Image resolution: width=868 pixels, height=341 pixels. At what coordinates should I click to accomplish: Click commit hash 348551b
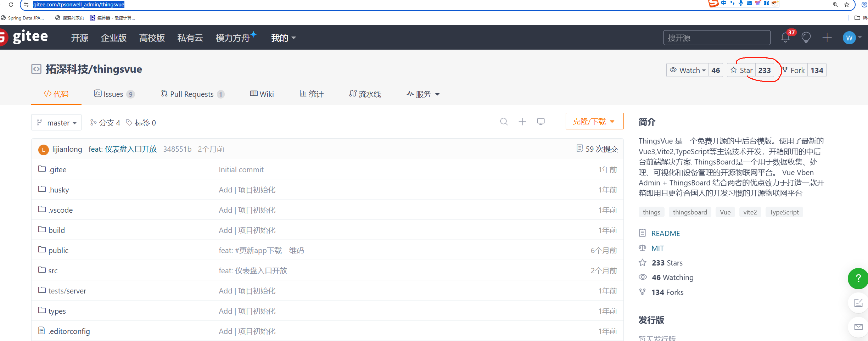pyautogui.click(x=177, y=149)
